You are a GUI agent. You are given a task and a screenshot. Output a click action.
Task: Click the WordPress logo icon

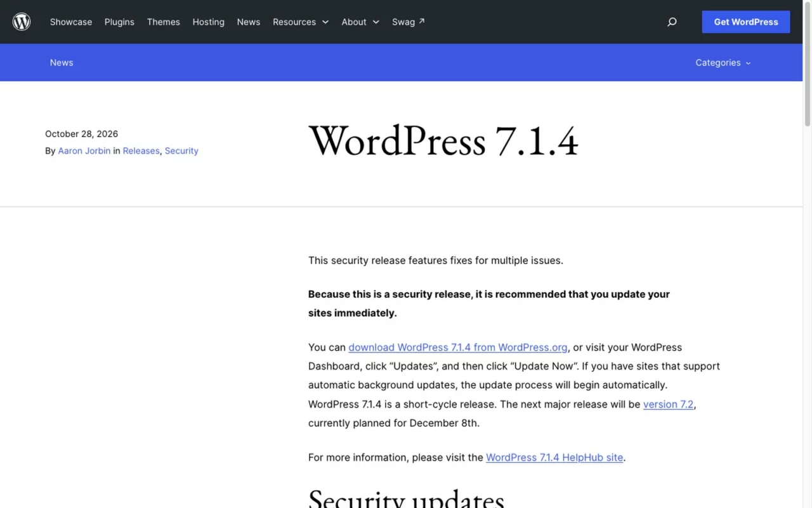(22, 22)
